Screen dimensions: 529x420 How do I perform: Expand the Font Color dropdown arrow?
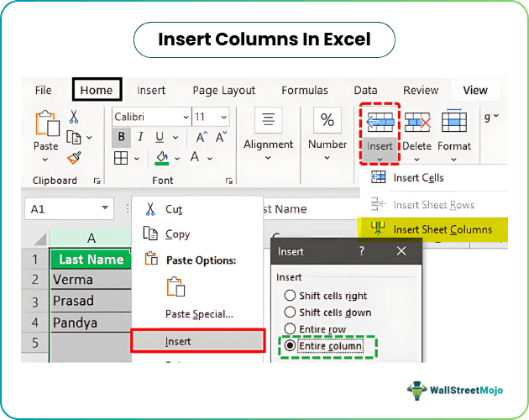(x=210, y=159)
